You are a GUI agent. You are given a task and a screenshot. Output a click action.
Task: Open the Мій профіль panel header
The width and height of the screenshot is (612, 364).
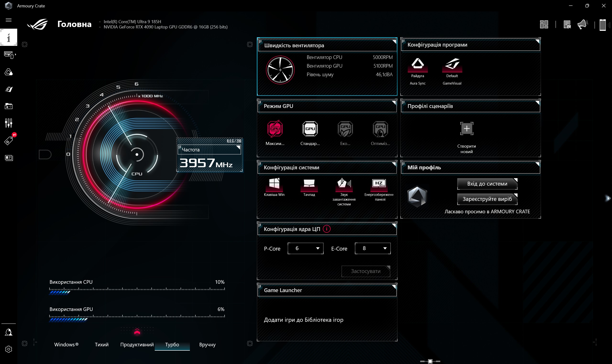coord(471,167)
